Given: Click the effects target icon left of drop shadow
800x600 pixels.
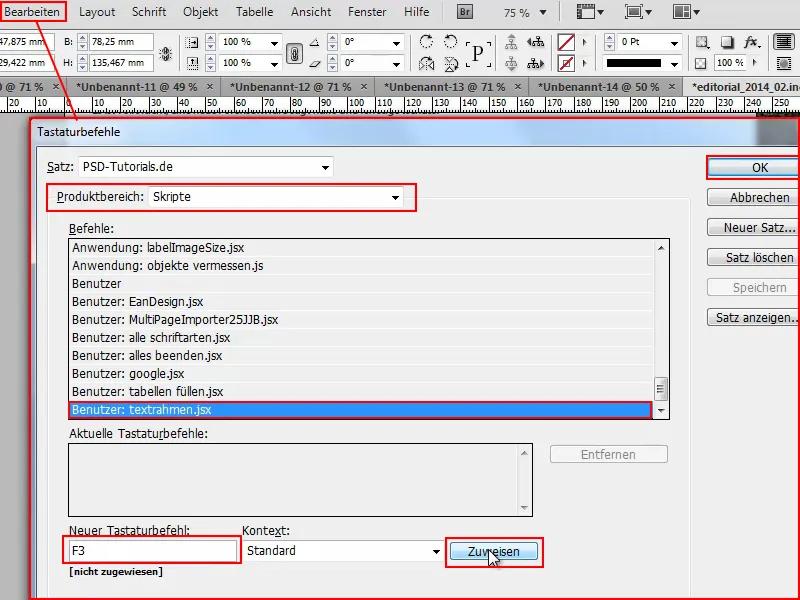Looking at the screenshot, I should (x=703, y=42).
